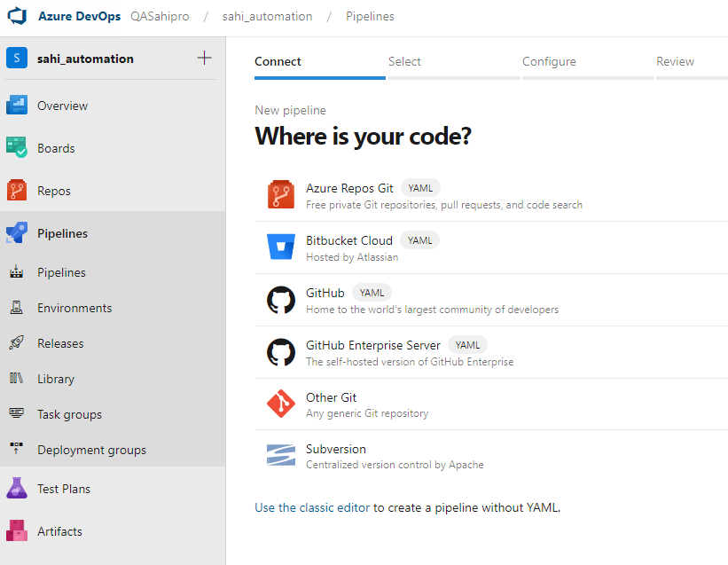Choose the Bitbucket Cloud bucket icon
The image size is (728, 565).
tap(280, 247)
